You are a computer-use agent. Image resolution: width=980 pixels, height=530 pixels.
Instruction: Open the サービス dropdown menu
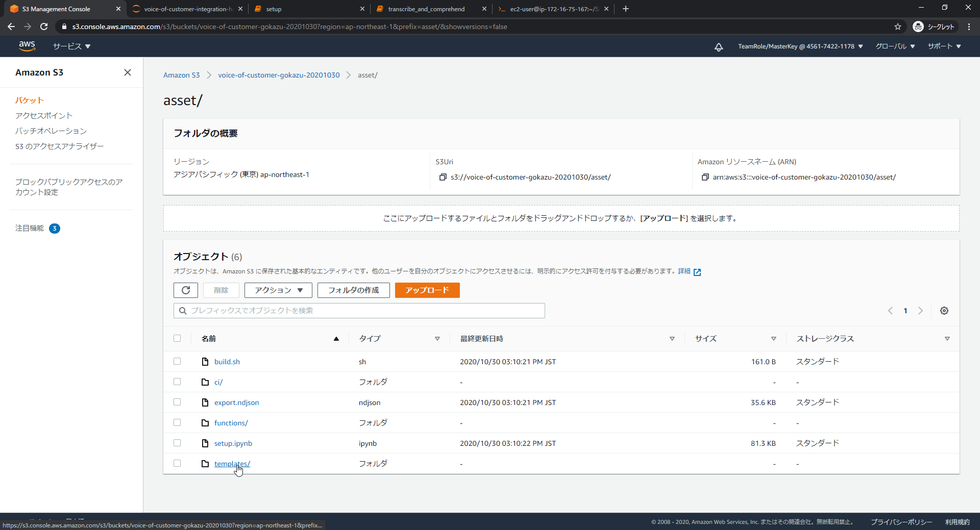pyautogui.click(x=72, y=46)
